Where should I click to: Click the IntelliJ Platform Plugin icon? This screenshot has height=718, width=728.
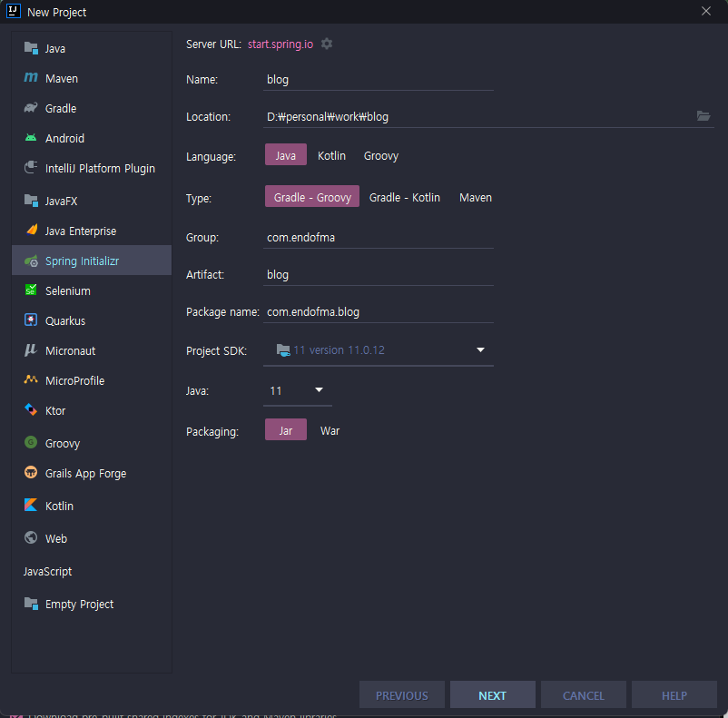31,167
